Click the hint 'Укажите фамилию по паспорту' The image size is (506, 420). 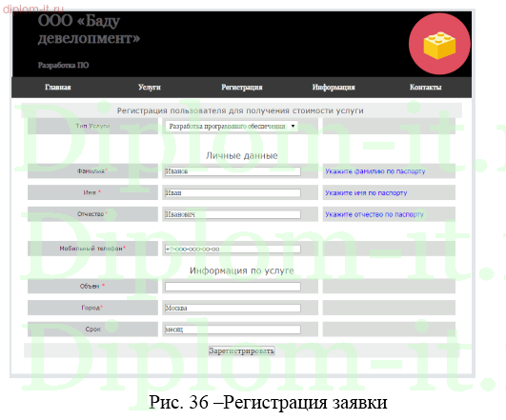(375, 171)
